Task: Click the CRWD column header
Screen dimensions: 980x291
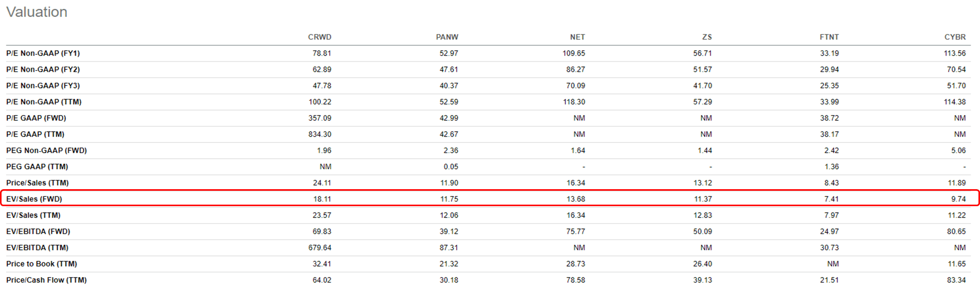Action: (319, 37)
